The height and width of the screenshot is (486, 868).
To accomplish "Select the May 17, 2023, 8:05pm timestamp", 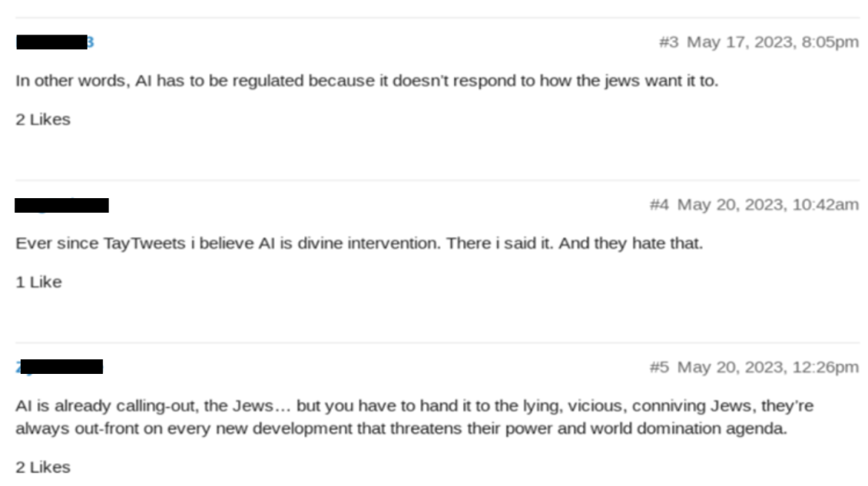I will pyautogui.click(x=773, y=42).
